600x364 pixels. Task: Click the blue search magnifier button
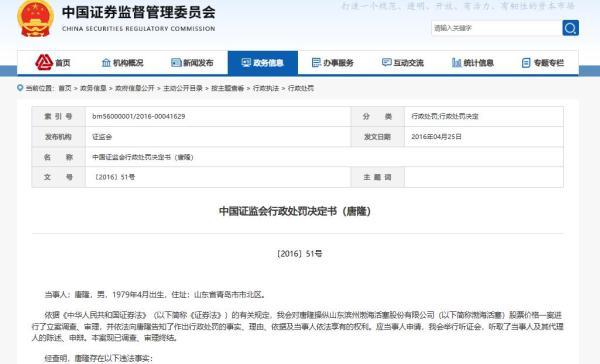point(570,28)
